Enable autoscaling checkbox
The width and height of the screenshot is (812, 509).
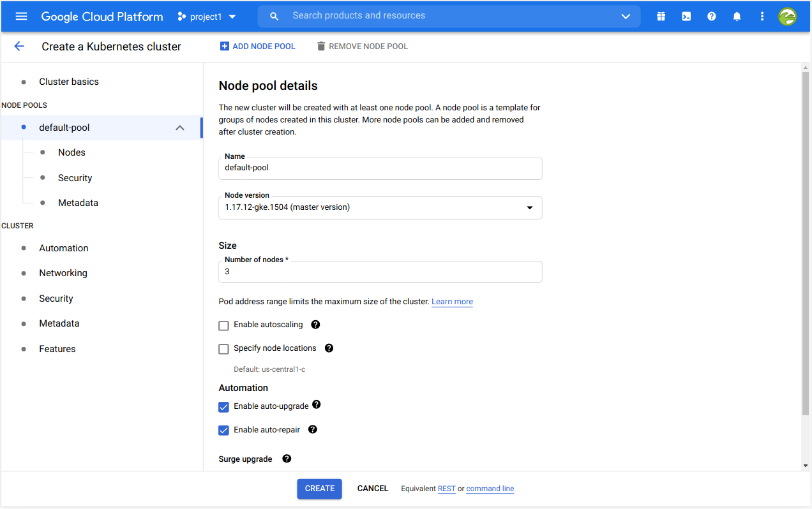223,325
